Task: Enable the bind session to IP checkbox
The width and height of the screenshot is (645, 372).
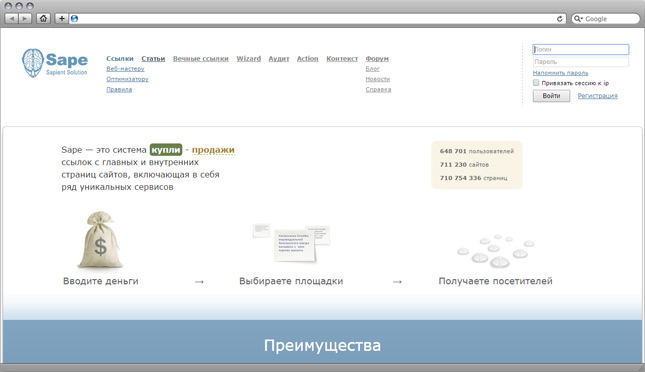Action: [536, 83]
